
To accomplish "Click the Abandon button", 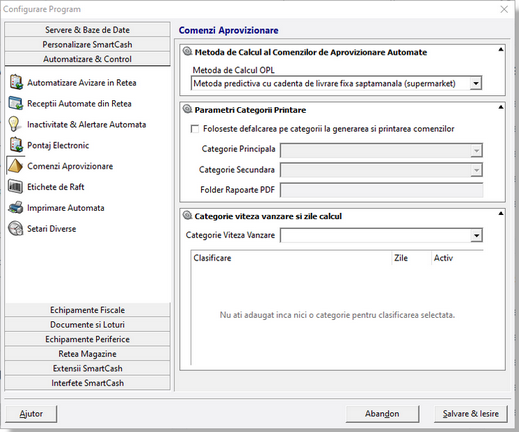I will coord(382,414).
